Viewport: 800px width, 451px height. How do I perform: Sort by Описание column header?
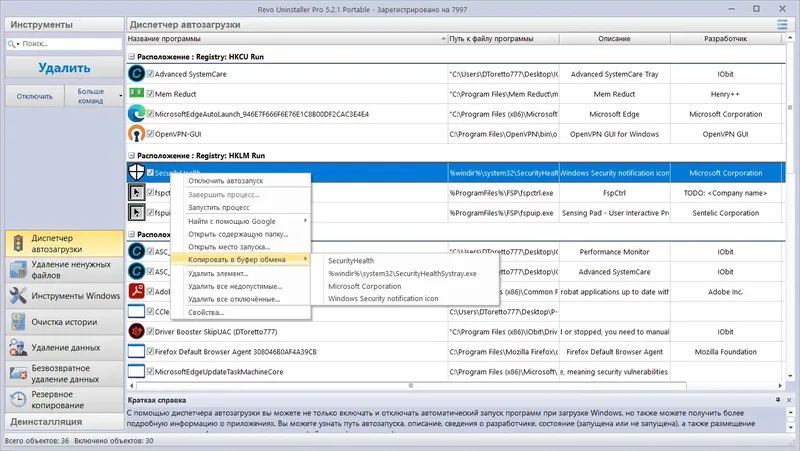point(614,39)
